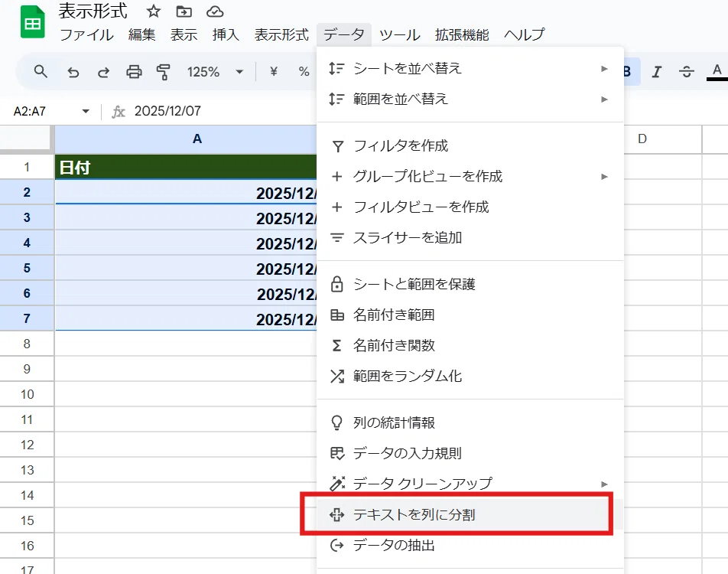
Task: Click plus icon of フィルタビューを作成
Action: point(337,207)
